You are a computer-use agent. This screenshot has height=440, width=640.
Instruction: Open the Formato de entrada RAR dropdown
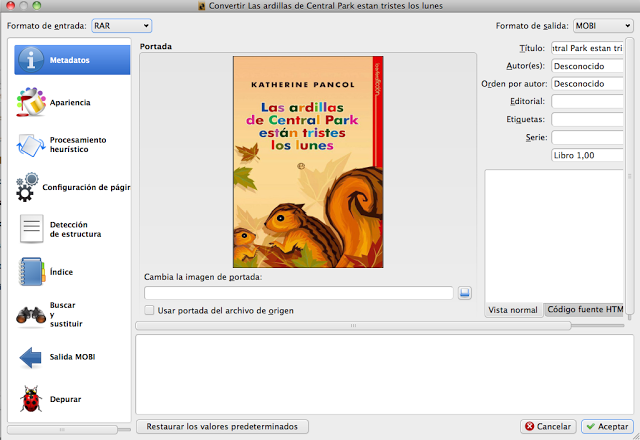pos(122,26)
